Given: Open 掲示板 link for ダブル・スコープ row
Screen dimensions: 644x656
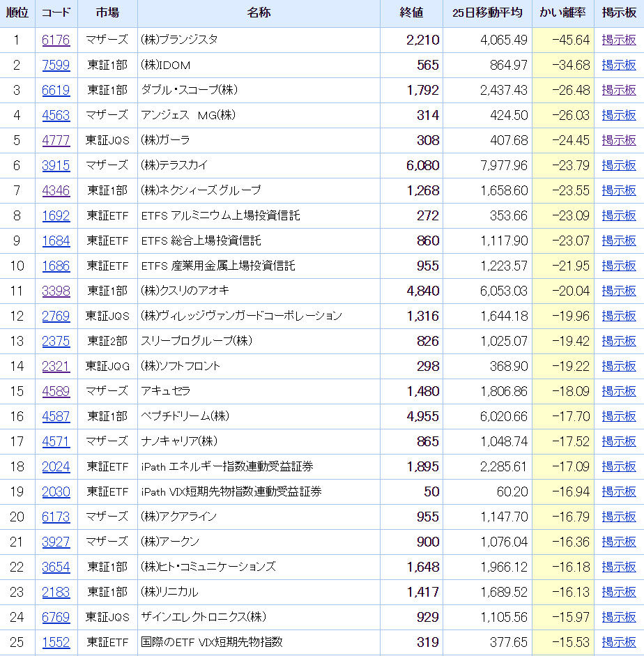Looking at the screenshot, I should pos(619,91).
